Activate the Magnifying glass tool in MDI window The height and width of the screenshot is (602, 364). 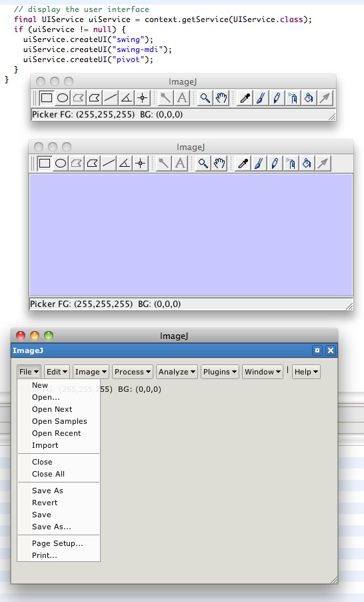pos(203,164)
